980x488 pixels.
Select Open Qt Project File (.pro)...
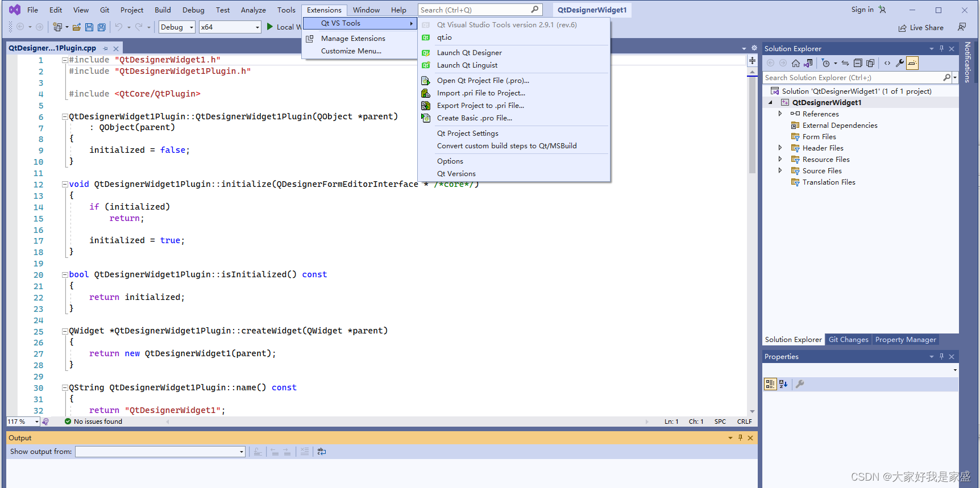point(483,80)
